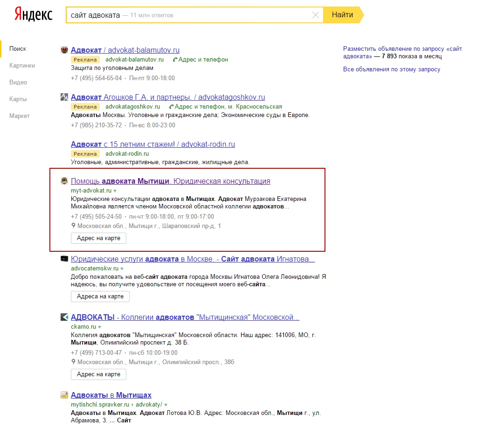The width and height of the screenshot is (504, 435).
Task: Click address text 'Олимпийский просп., 38б'
Action: (x=198, y=362)
